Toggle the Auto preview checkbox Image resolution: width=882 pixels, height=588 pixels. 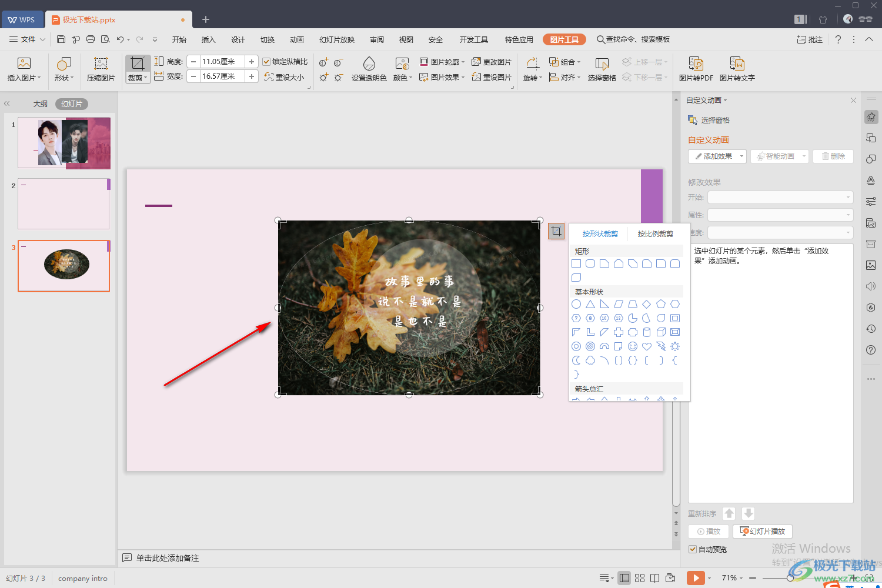(x=693, y=549)
